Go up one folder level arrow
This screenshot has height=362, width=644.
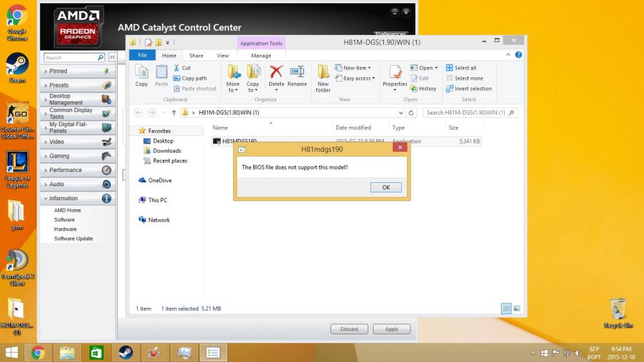pos(174,113)
